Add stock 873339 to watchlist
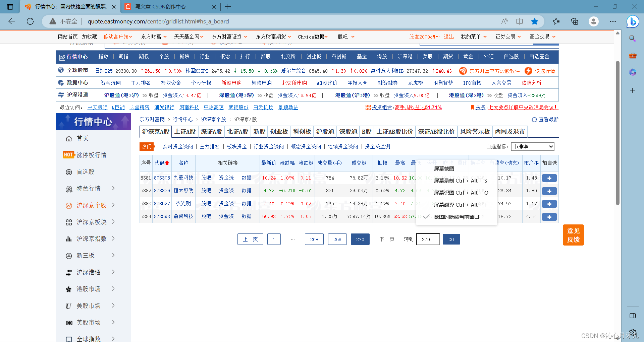644x342 pixels. [x=549, y=191]
